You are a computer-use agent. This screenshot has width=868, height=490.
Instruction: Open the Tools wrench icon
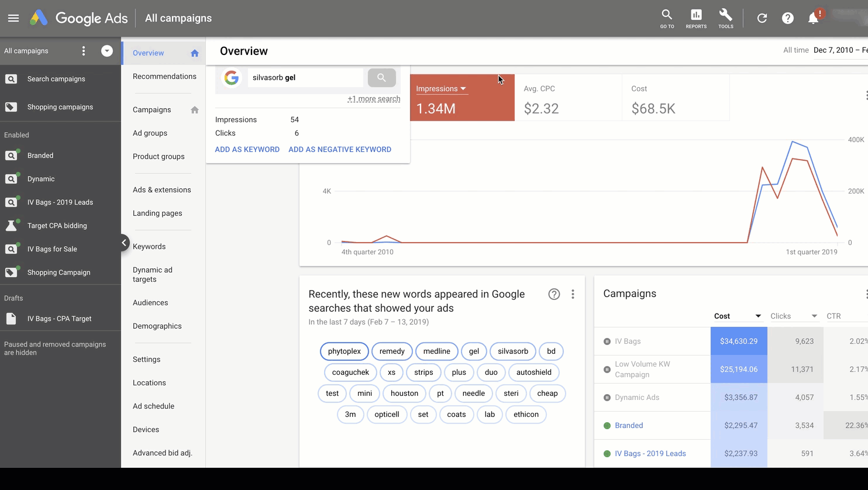[726, 18]
